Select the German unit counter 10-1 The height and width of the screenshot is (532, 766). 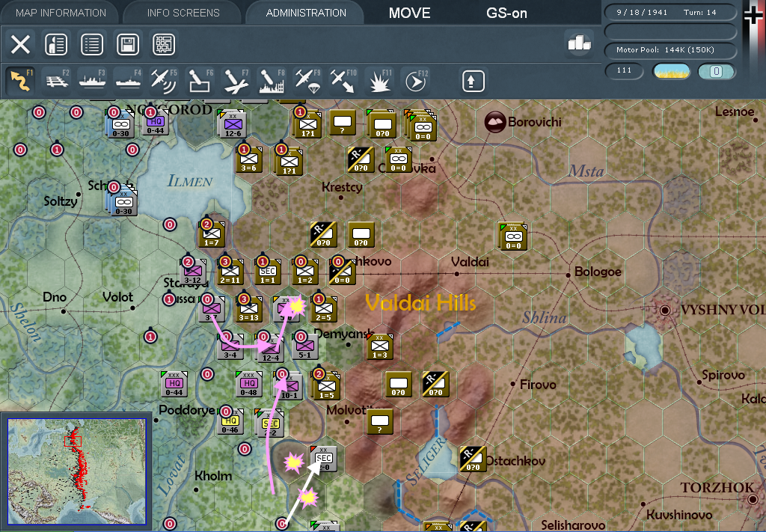tap(289, 386)
